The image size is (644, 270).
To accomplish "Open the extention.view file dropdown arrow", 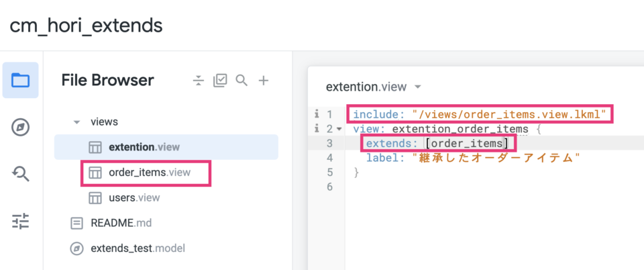I will coord(418,87).
